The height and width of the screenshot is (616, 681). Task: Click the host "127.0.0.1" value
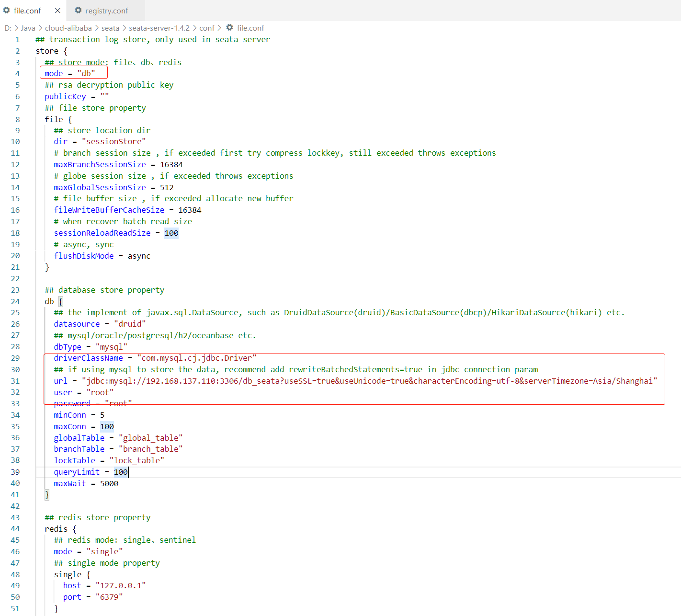(x=121, y=585)
